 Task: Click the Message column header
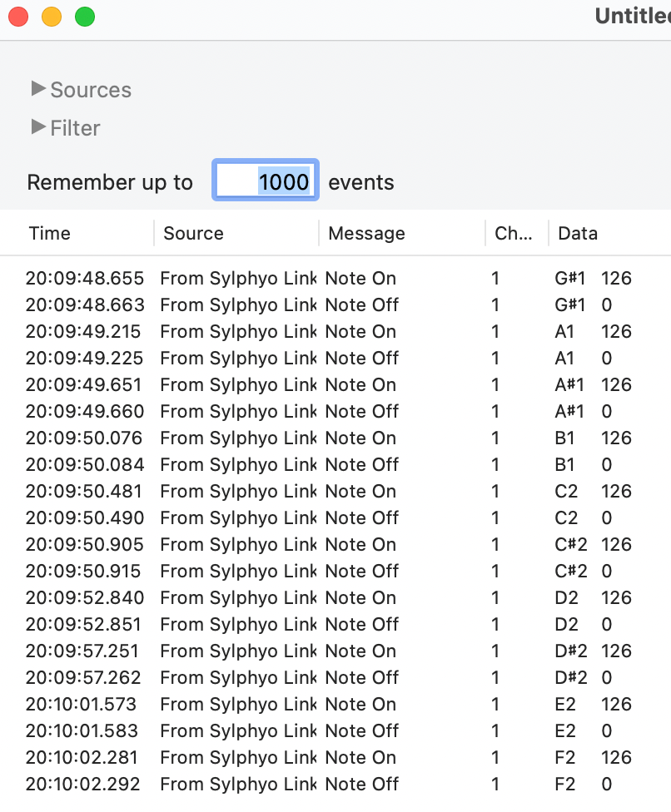366,234
